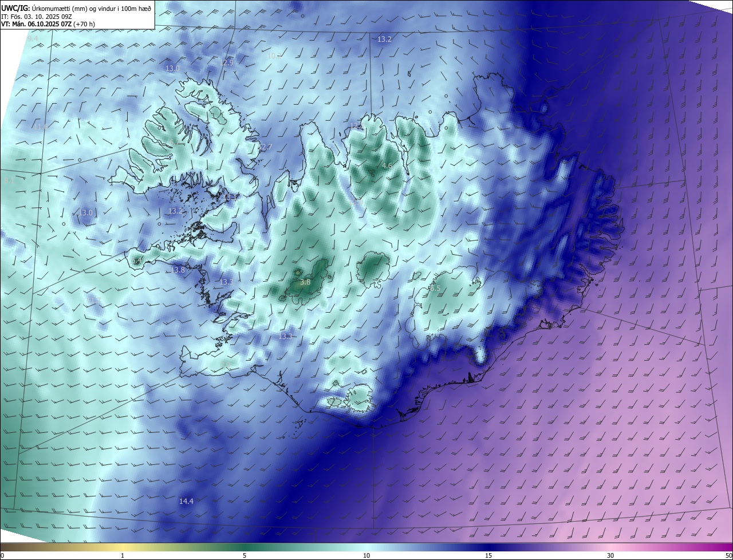Click the init time "IT: Fös. 03. 10. 2025 09Z"

click(38, 16)
